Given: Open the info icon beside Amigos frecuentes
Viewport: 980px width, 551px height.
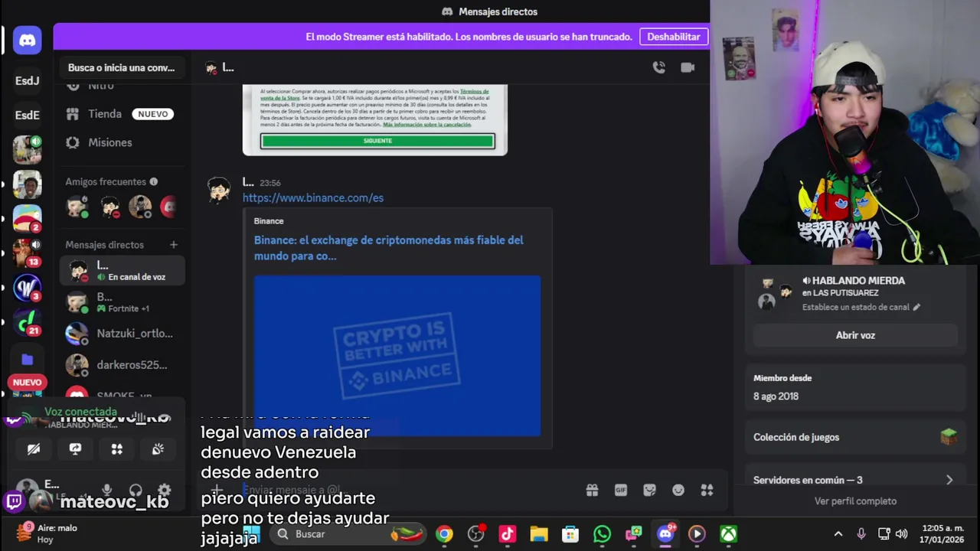Looking at the screenshot, I should 153,181.
